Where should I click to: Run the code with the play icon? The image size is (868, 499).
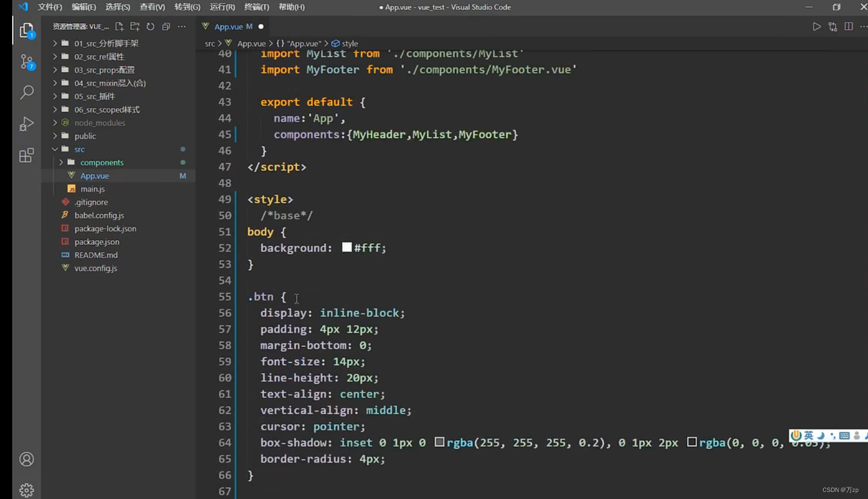tap(816, 27)
